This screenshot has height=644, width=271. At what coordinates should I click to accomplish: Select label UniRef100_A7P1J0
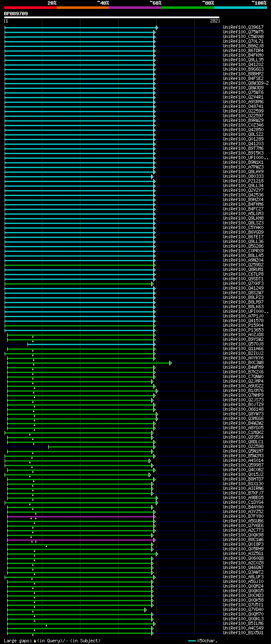point(243,316)
